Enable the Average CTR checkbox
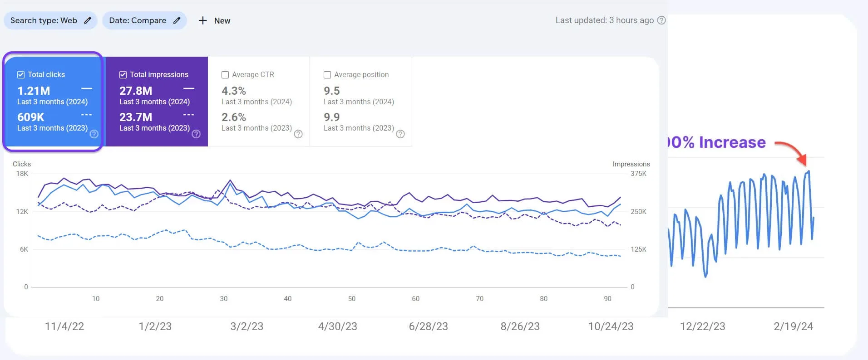 [x=225, y=75]
